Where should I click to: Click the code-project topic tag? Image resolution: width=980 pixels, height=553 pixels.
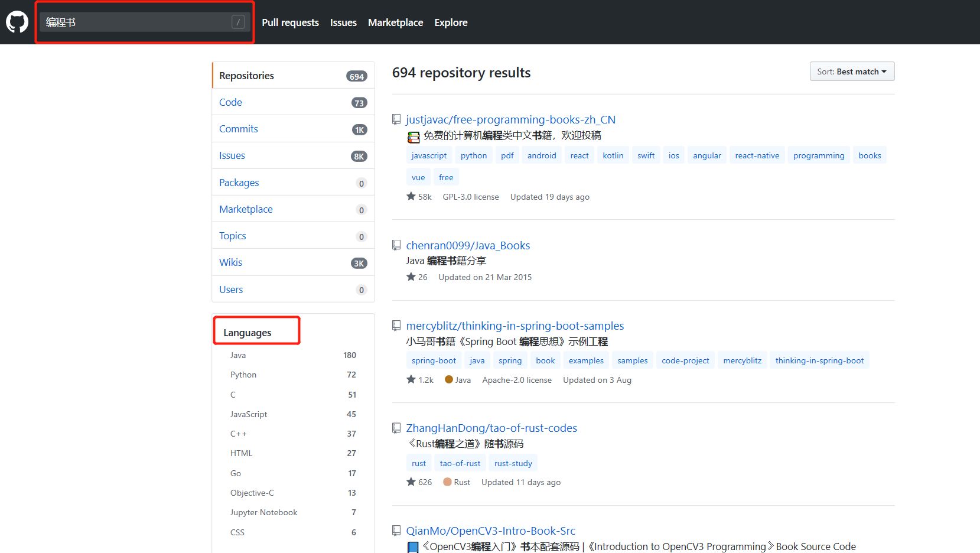[685, 360]
